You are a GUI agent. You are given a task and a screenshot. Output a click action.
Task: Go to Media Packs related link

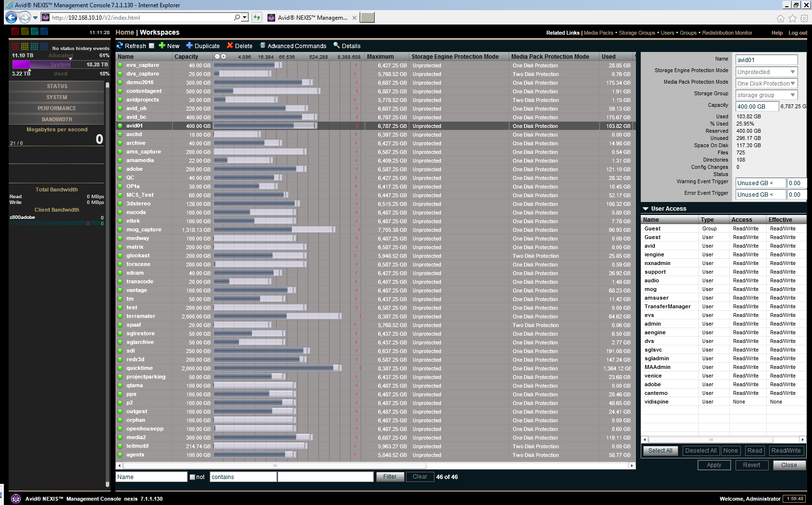pos(598,33)
